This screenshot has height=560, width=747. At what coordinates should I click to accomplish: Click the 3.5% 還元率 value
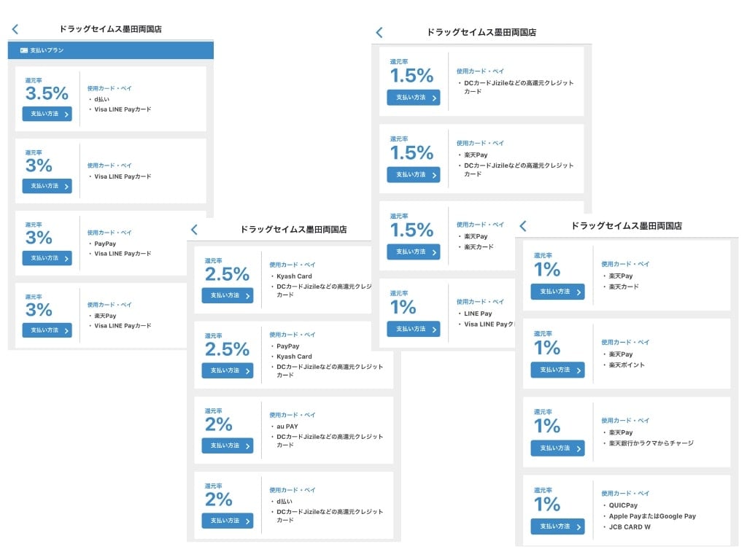[47, 93]
